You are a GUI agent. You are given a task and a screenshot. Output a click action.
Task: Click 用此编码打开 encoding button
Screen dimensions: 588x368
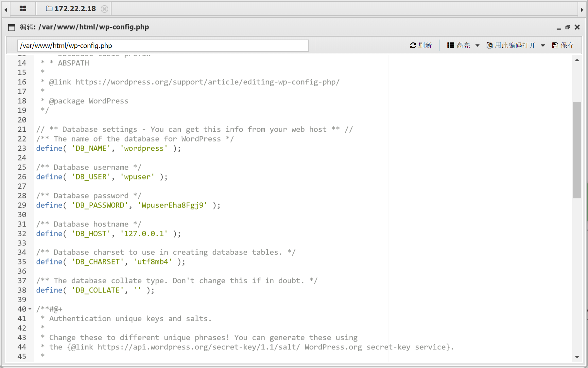tap(511, 45)
